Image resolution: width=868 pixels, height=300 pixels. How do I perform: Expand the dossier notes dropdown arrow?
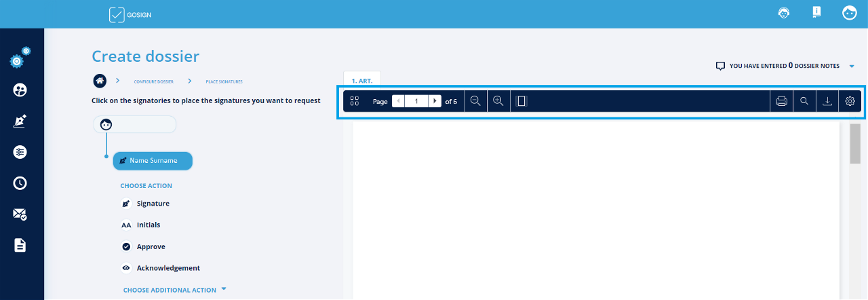click(x=852, y=67)
